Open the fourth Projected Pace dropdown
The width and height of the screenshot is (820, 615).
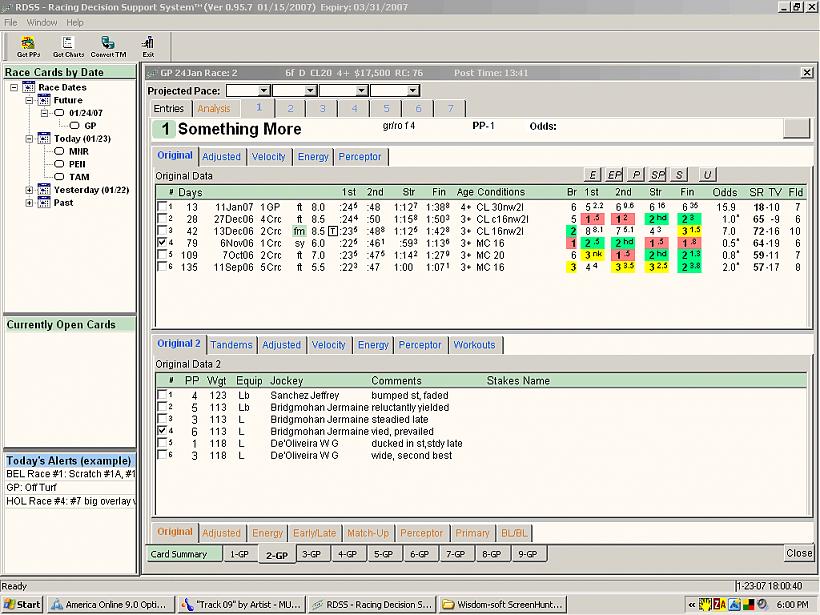(413, 91)
